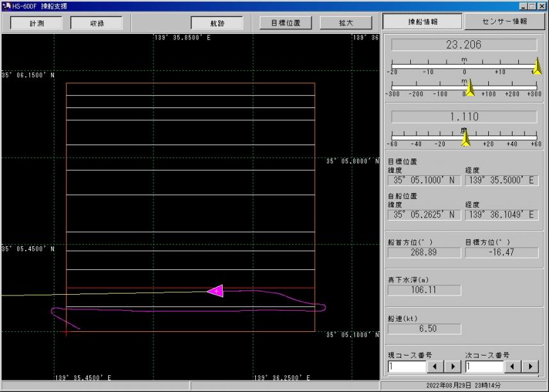This screenshot has width=549, height=392.
Task: Click the 1.110 degree value field
Action: (464, 117)
